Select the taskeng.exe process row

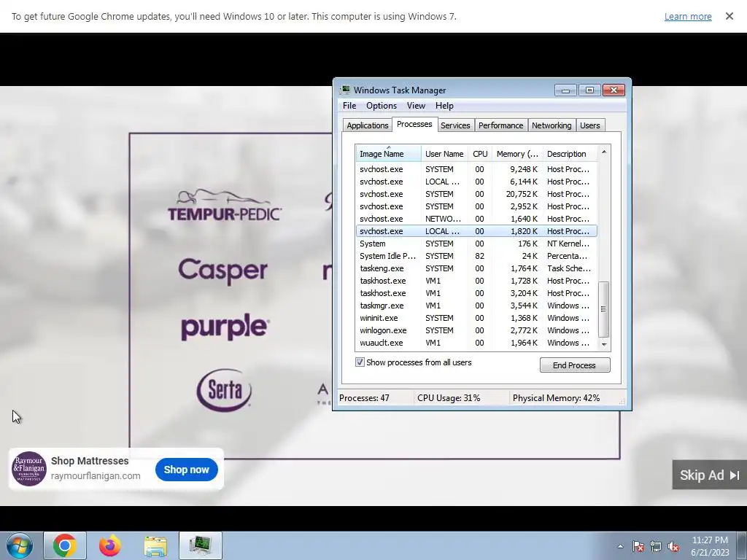pyautogui.click(x=476, y=268)
